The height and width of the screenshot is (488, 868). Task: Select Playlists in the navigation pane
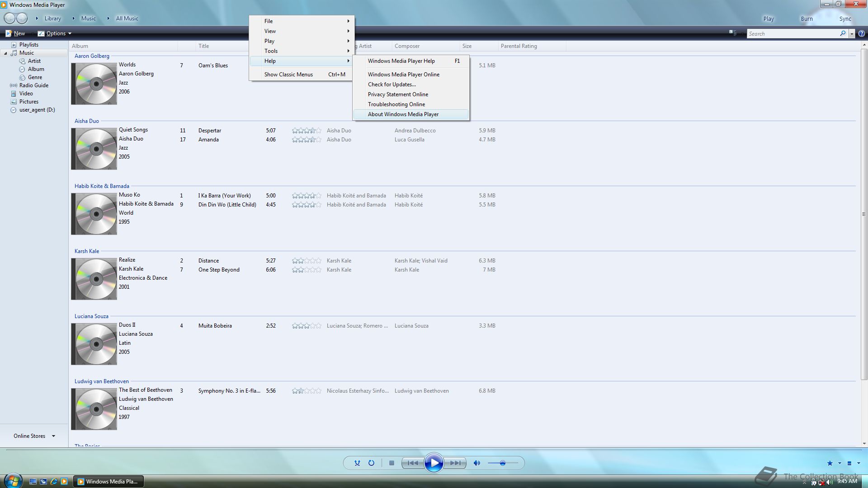click(29, 45)
